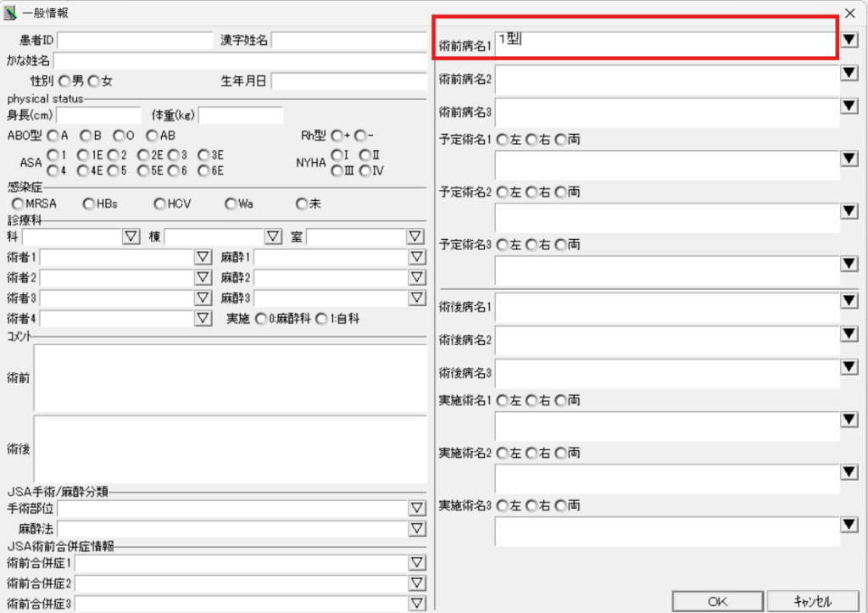The height and width of the screenshot is (613, 868).
Task: Click the OK button
Action: [716, 601]
